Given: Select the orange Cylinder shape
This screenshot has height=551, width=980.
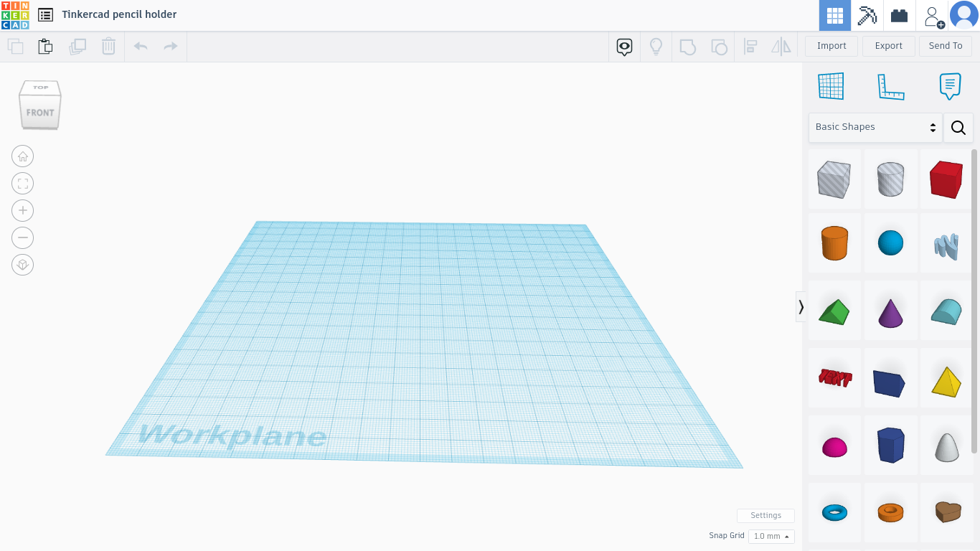Looking at the screenshot, I should click(x=834, y=242).
